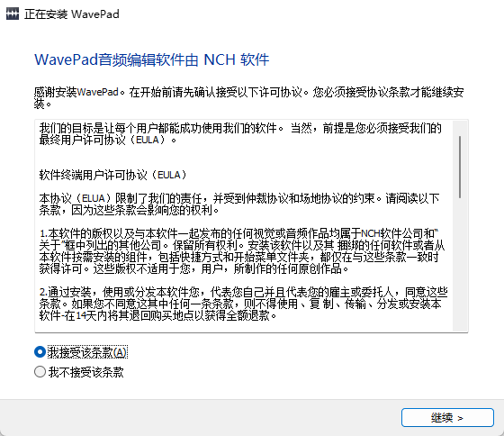This screenshot has width=504, height=436.
Task: Click clause 2 about 通过安装，使用或分发
Action: tap(243, 304)
